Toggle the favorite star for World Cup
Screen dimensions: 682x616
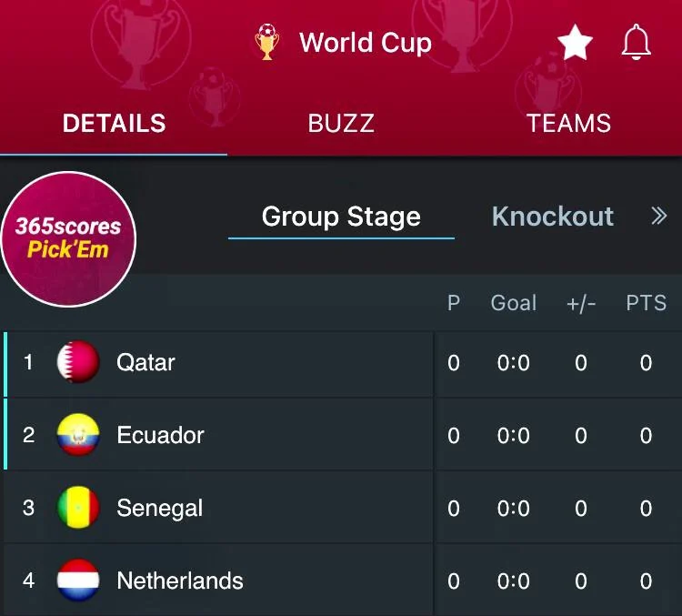coord(575,43)
